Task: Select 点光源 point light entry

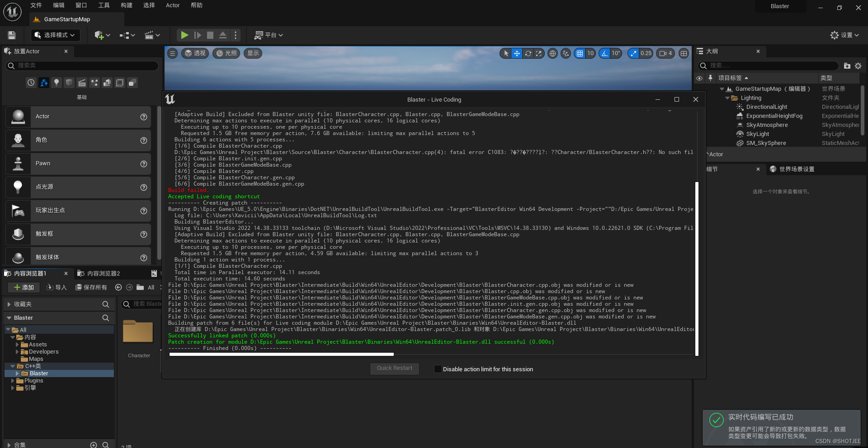Action: 78,187
